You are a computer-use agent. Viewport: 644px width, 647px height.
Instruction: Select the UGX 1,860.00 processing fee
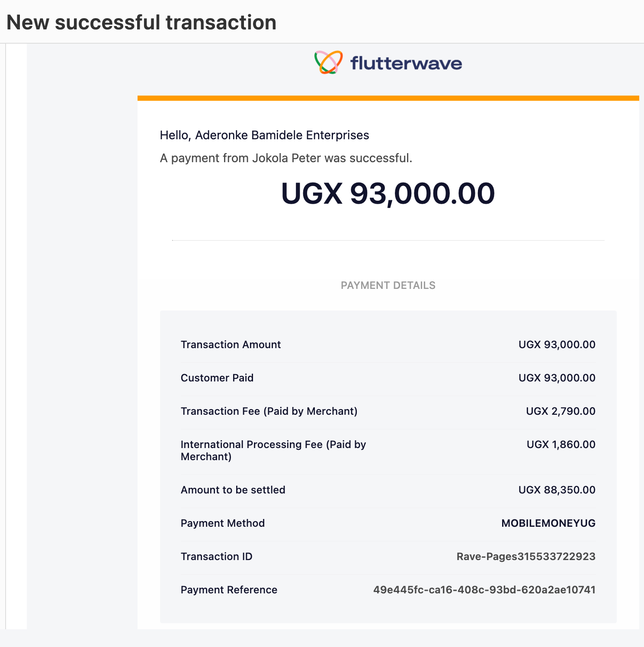point(561,445)
